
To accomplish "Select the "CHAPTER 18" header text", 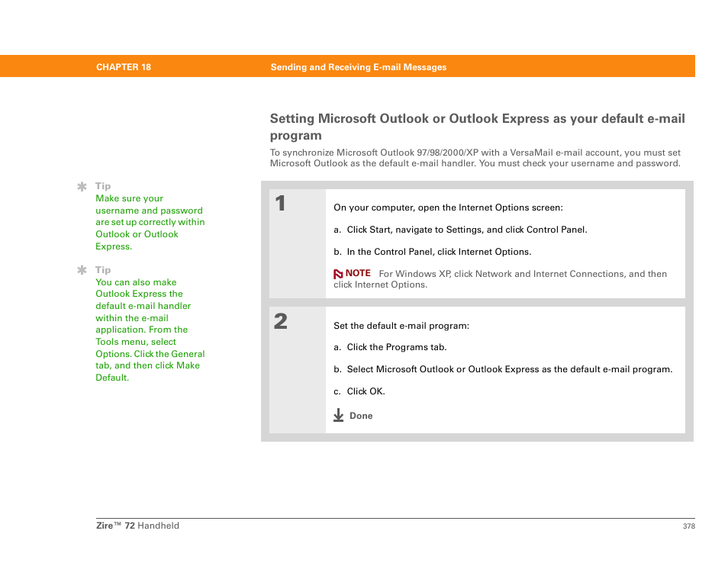I will point(124,67).
